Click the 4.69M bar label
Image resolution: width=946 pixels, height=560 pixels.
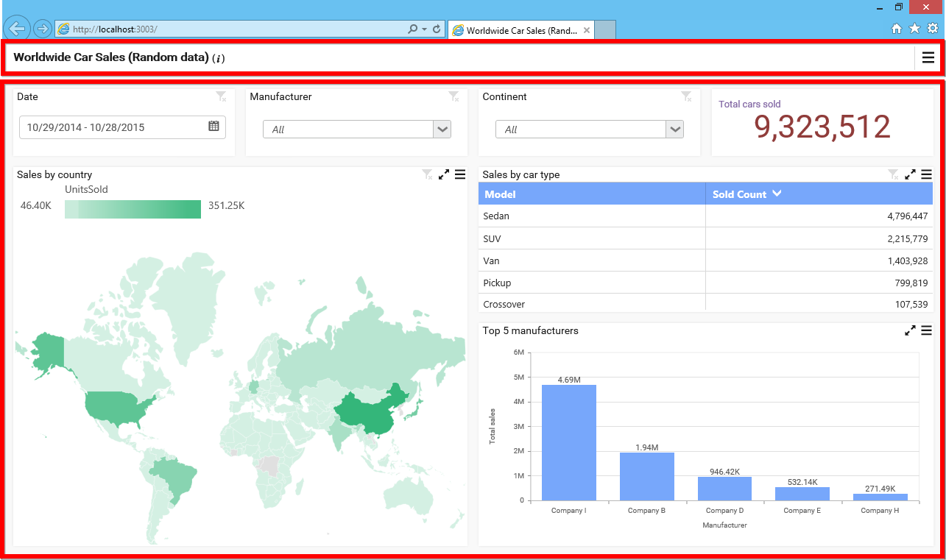569,380
